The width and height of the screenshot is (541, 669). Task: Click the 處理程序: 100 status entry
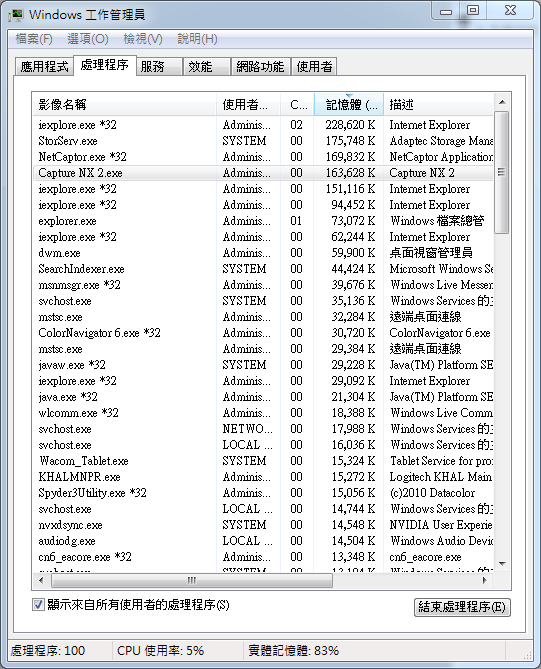pos(48,651)
